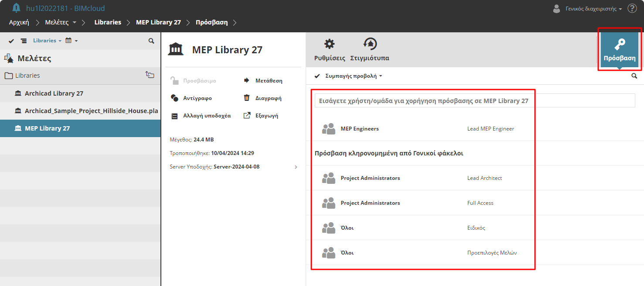Go to Αρχική in breadcrumb

click(x=19, y=22)
